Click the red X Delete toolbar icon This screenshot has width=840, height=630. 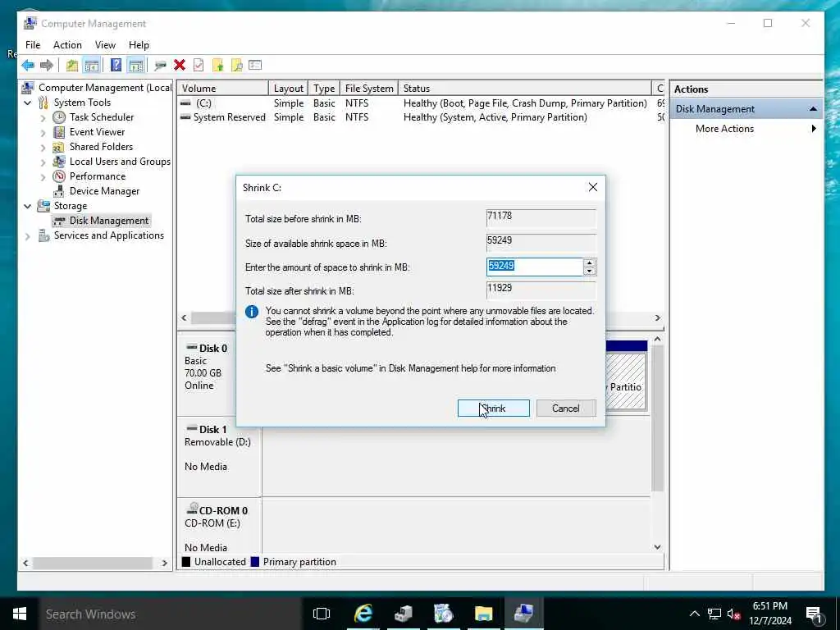180,66
